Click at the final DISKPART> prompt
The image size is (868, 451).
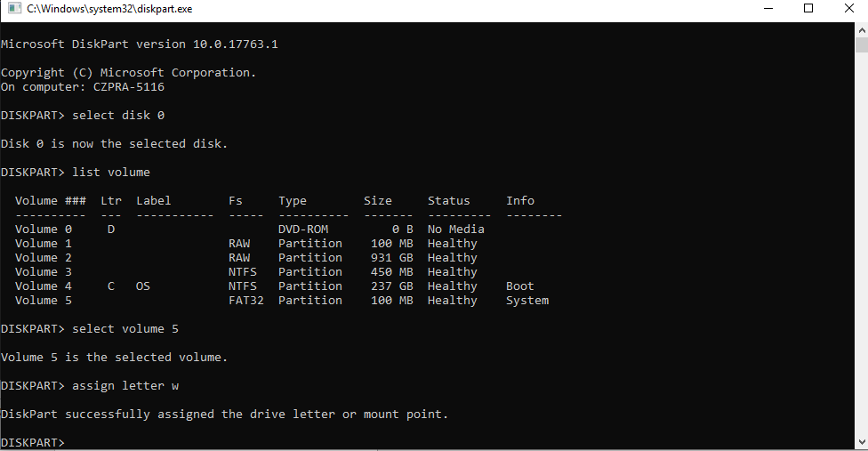(33, 442)
